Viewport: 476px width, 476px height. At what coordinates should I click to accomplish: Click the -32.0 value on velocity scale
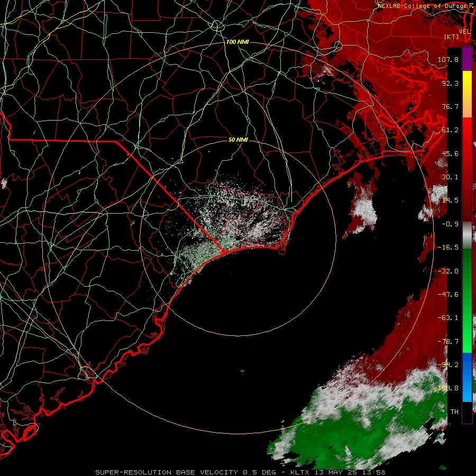click(x=448, y=271)
